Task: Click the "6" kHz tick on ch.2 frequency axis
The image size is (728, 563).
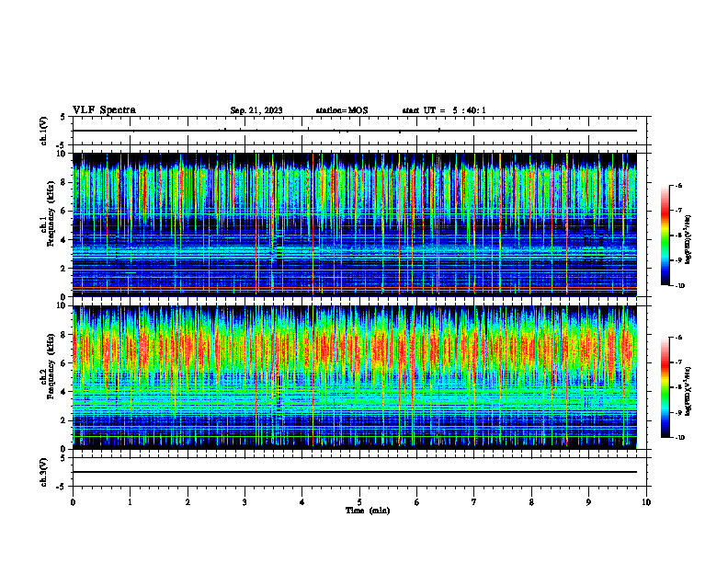Action: point(64,363)
